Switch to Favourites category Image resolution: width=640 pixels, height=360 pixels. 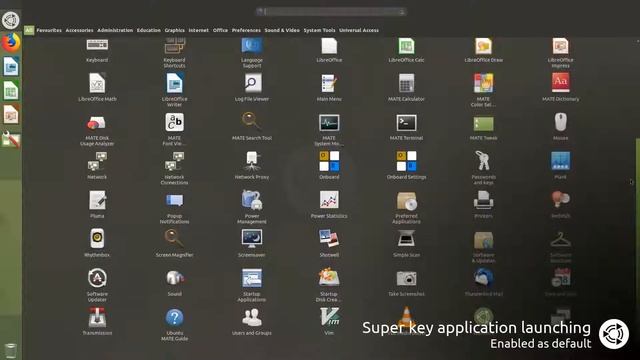click(49, 30)
